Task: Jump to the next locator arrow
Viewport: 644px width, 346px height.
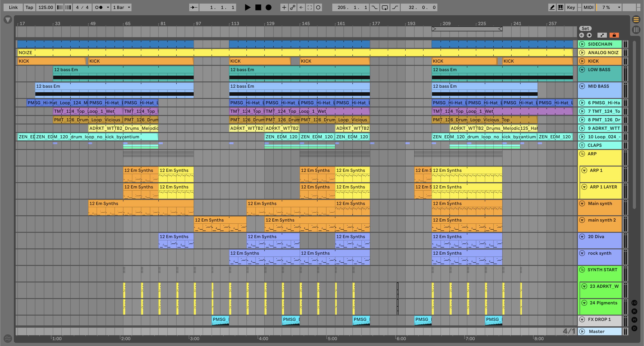Action: point(589,35)
